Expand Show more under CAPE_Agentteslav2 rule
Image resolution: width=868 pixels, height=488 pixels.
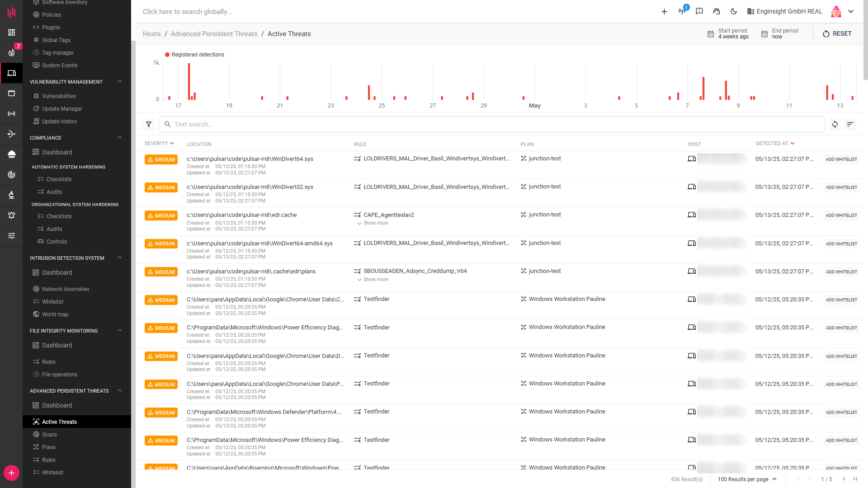click(373, 223)
